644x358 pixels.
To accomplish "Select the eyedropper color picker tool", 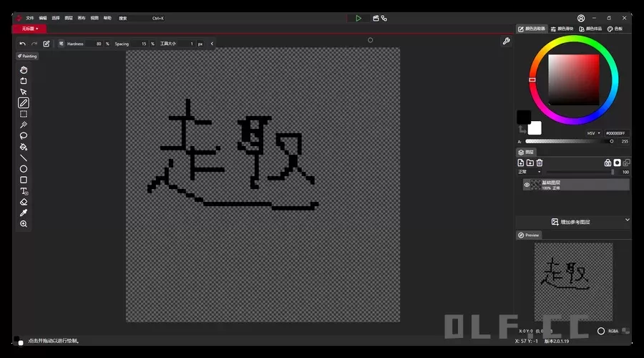I will click(x=24, y=213).
